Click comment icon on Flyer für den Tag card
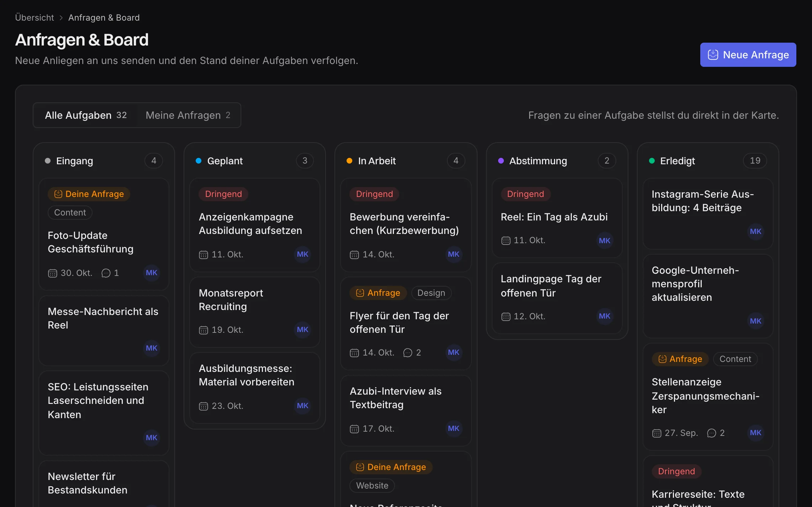 (x=408, y=353)
